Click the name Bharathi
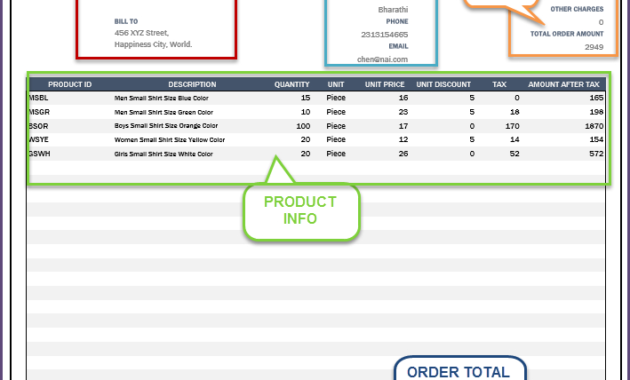The height and width of the screenshot is (380, 630). click(x=393, y=10)
